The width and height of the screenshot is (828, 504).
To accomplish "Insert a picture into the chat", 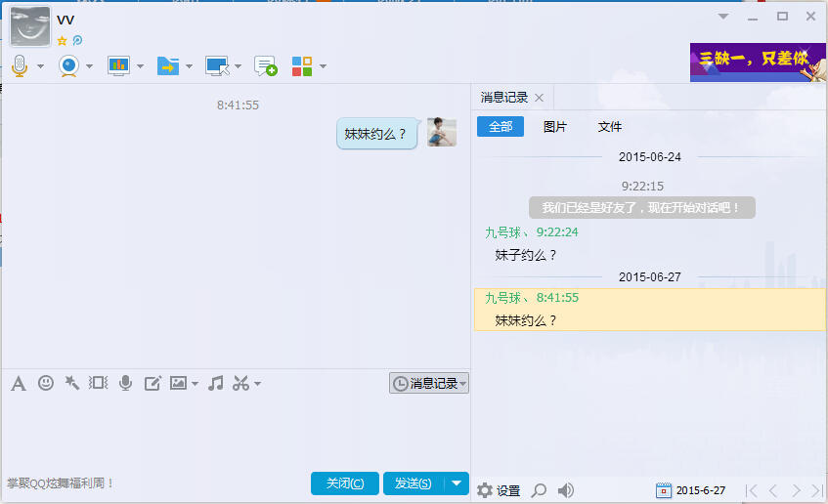I will click(x=179, y=383).
